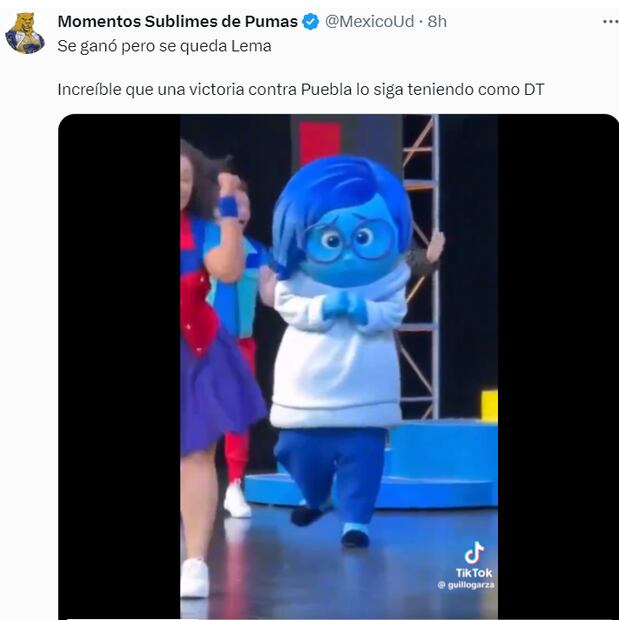Click the @guillogarza watermark text
The image size is (619, 620).
click(466, 584)
